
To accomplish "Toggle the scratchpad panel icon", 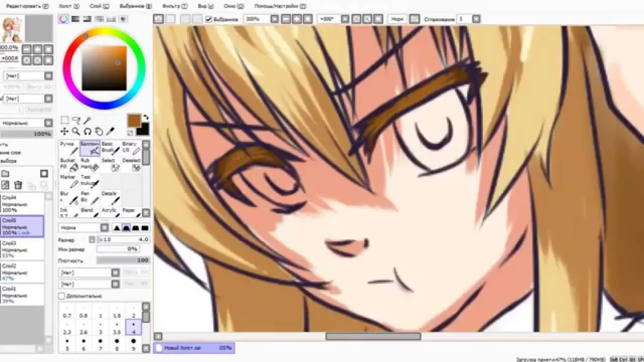I will tap(123, 19).
